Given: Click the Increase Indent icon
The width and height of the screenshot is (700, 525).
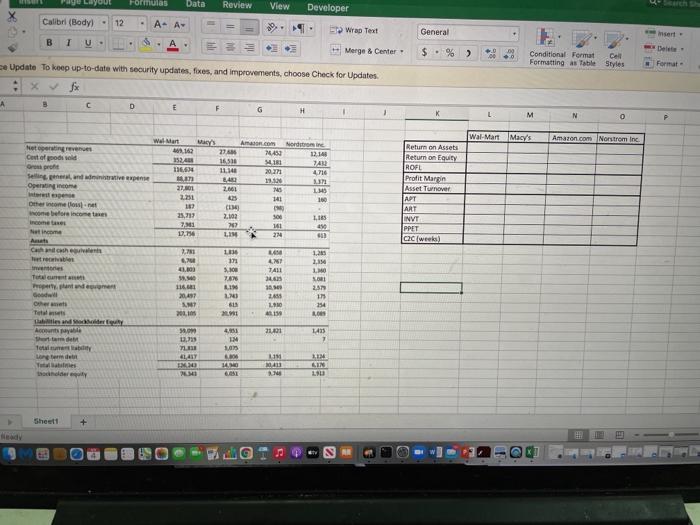Looking at the screenshot, I should pos(290,48).
